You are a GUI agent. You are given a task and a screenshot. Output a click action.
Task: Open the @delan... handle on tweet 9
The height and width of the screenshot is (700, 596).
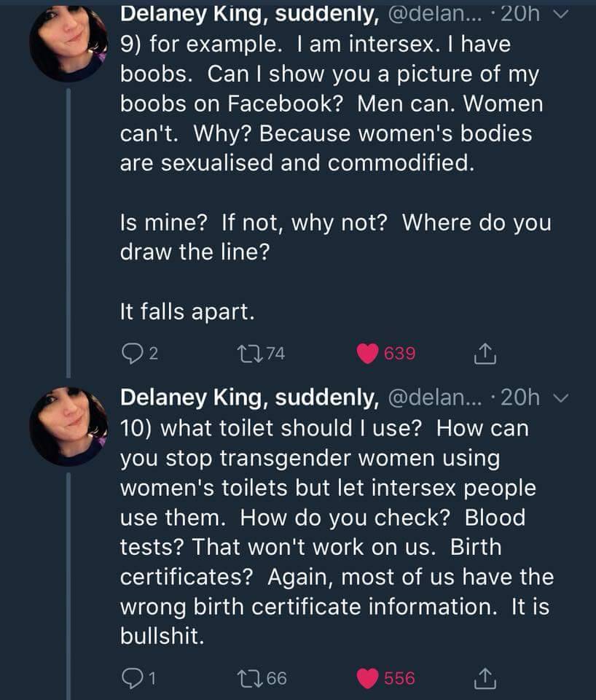coord(434,13)
